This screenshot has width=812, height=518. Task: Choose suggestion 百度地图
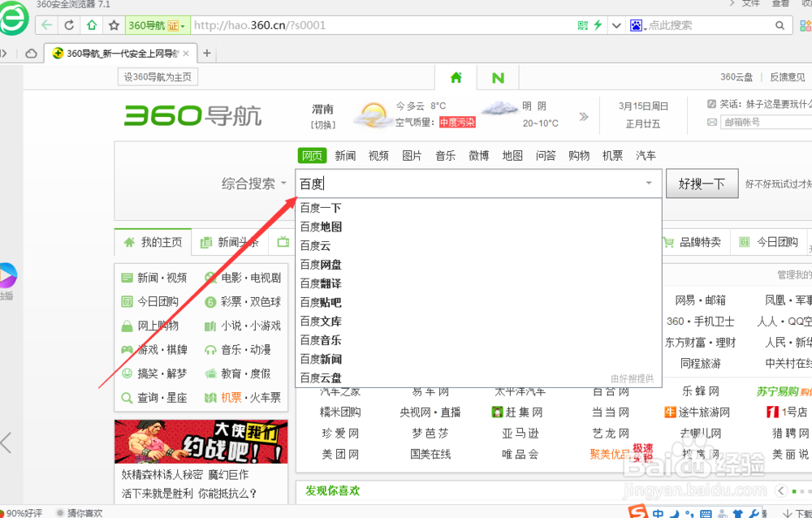click(x=478, y=227)
